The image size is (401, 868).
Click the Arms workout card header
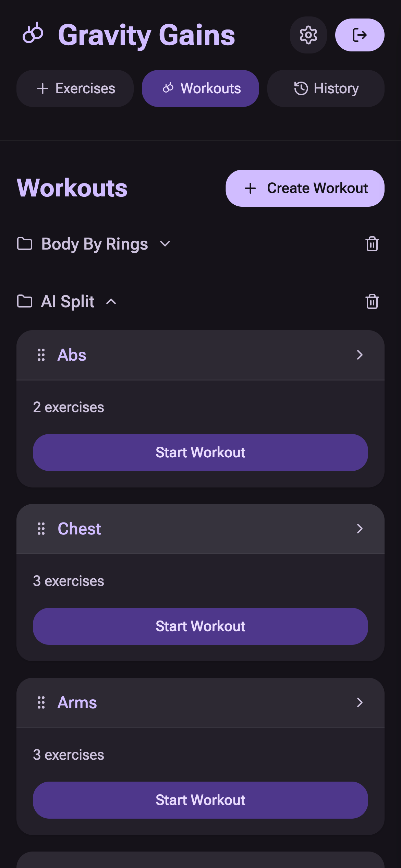200,703
